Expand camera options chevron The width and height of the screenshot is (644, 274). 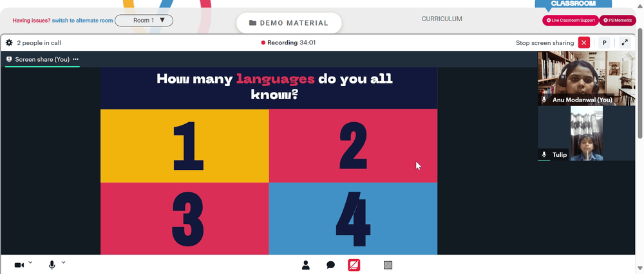coord(30,262)
